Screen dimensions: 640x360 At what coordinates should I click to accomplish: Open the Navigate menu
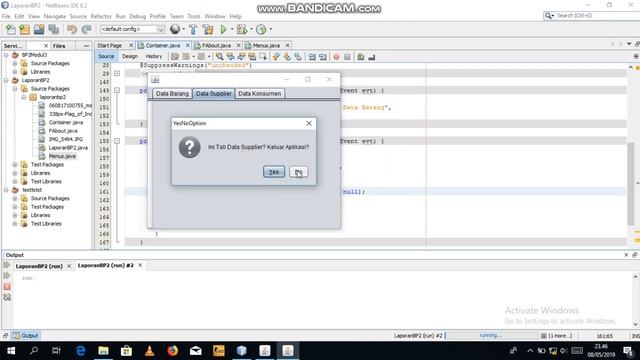55,16
